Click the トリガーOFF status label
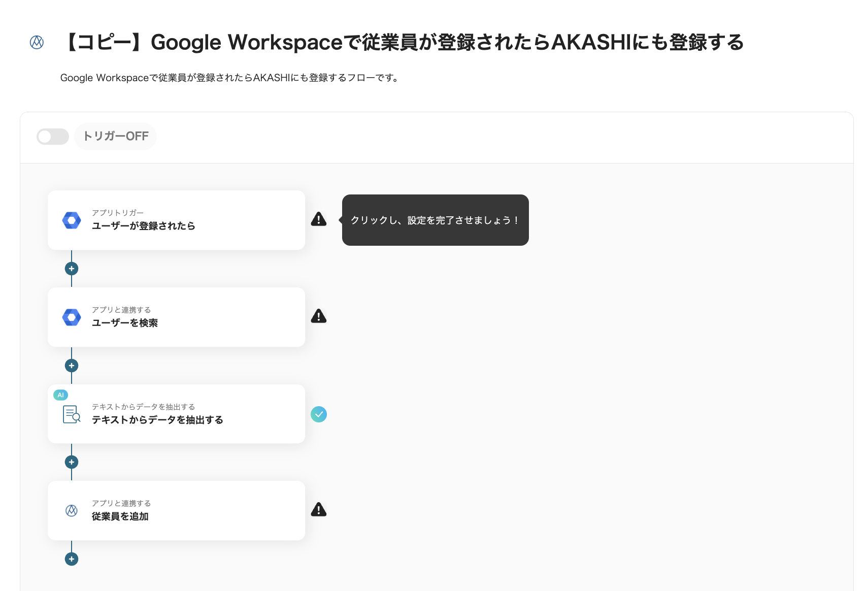 (116, 137)
